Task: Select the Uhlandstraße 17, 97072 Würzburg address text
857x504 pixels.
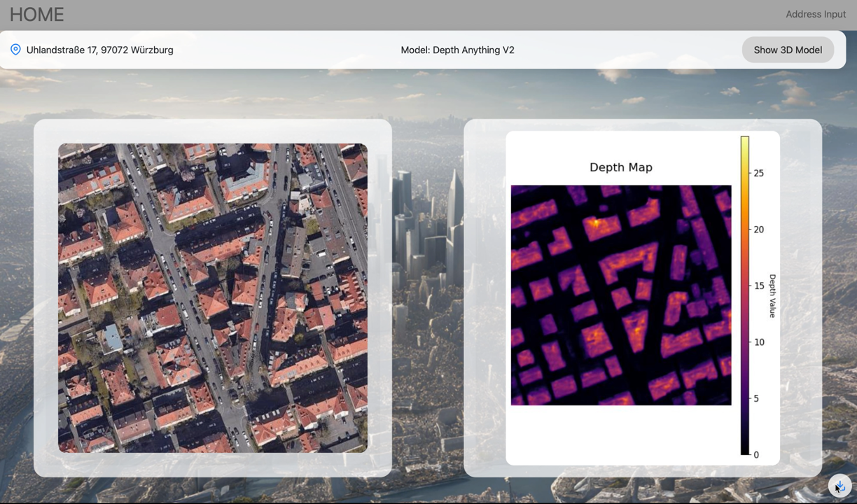Action: 100,50
